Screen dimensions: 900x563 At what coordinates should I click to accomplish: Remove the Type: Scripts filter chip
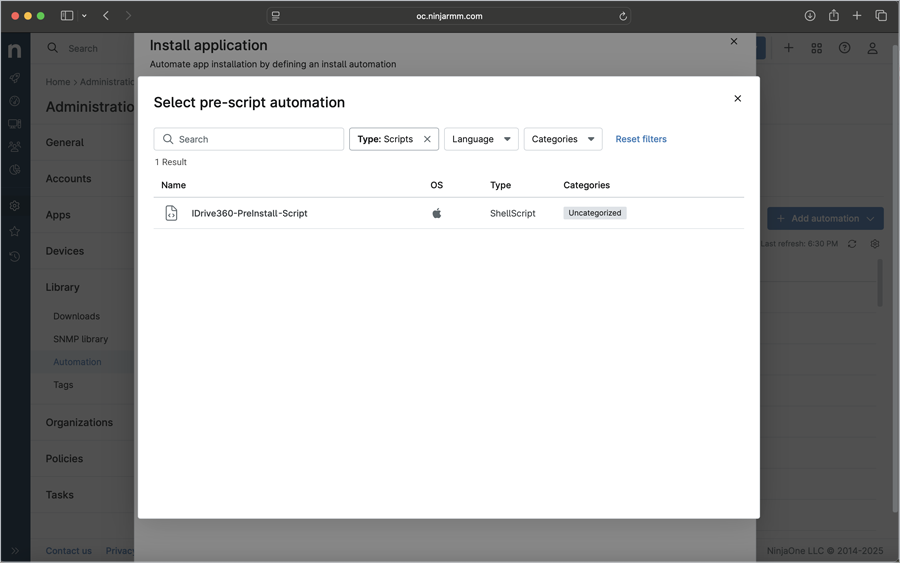[427, 139]
